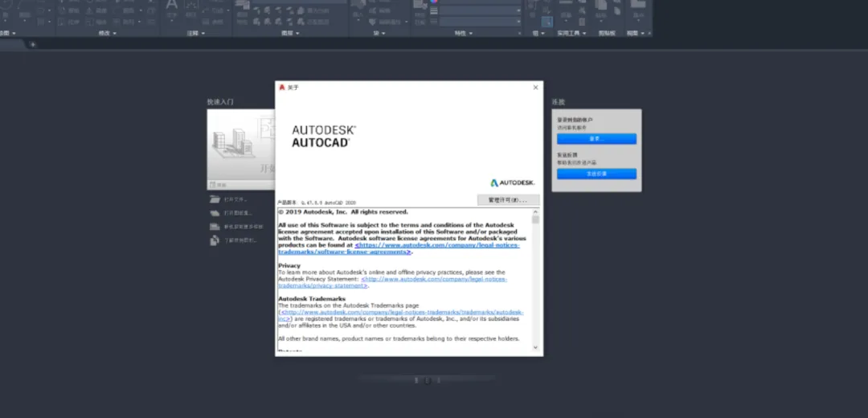Click the red AutoCAD icon in 关于 title bar

coord(282,88)
